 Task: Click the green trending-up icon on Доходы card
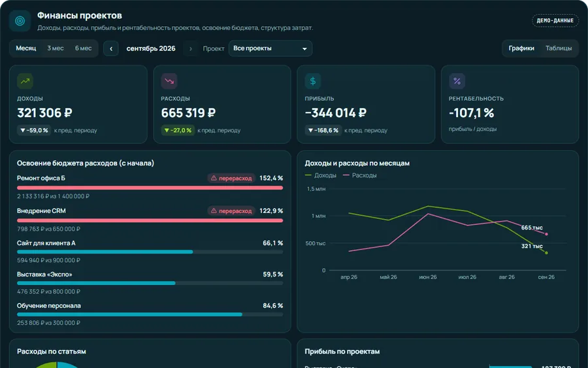(x=25, y=81)
